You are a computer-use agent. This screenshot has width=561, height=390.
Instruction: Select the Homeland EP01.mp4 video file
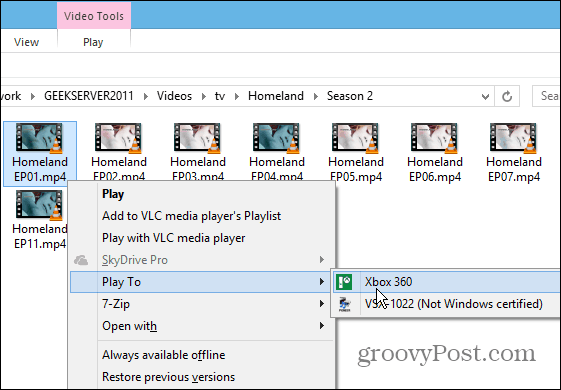point(40,154)
